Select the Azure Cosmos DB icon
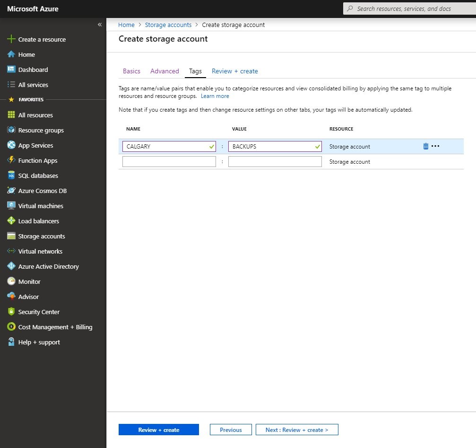 11,191
